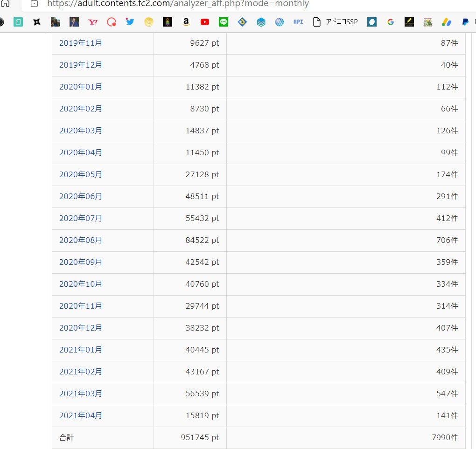The width and height of the screenshot is (476, 449).
Task: Open the black pinwheel bookmark icon
Action: tap(37, 22)
